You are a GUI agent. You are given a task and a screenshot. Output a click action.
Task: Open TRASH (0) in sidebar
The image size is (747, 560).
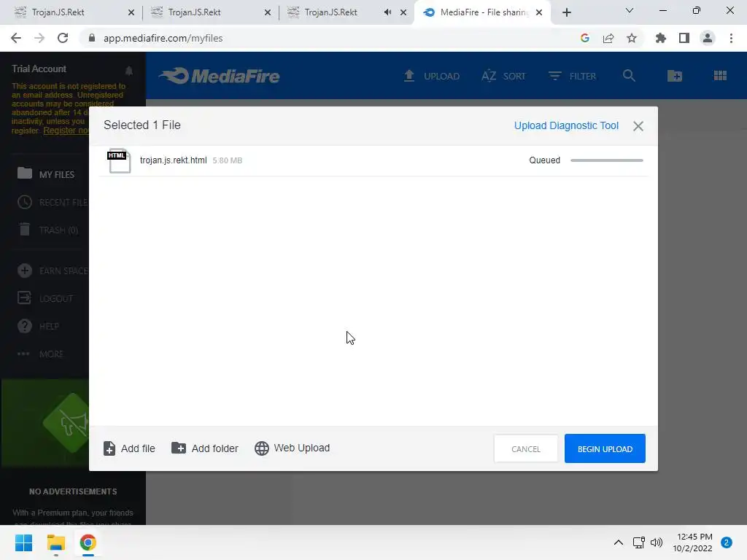[x=47, y=230]
